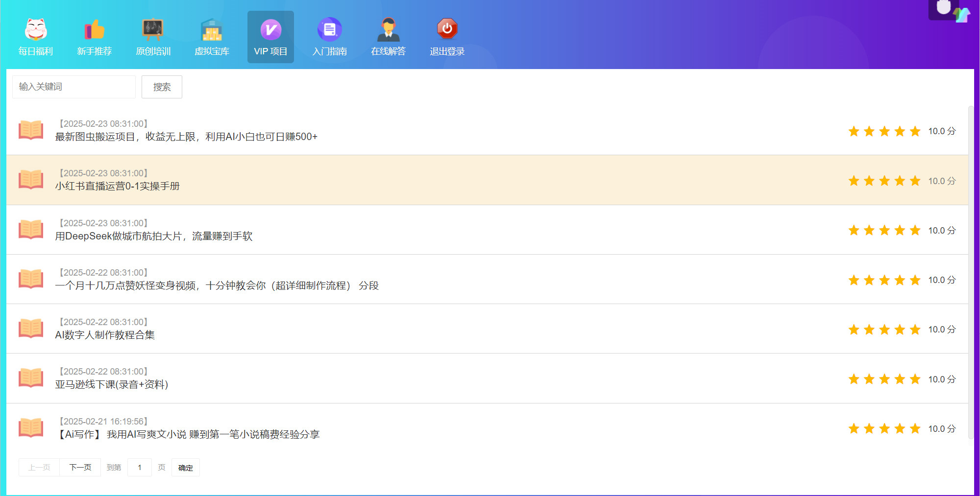Open the AI数字人制作教程合集 link
Image resolution: width=980 pixels, height=496 pixels.
coord(104,335)
